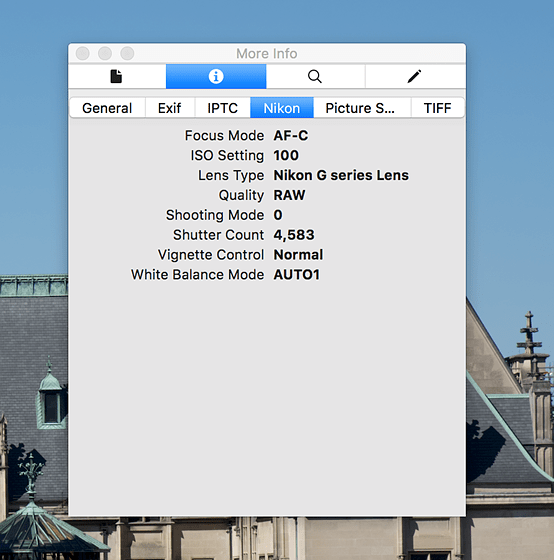Click the Quality value RAW
554x560 pixels.
pos(289,195)
